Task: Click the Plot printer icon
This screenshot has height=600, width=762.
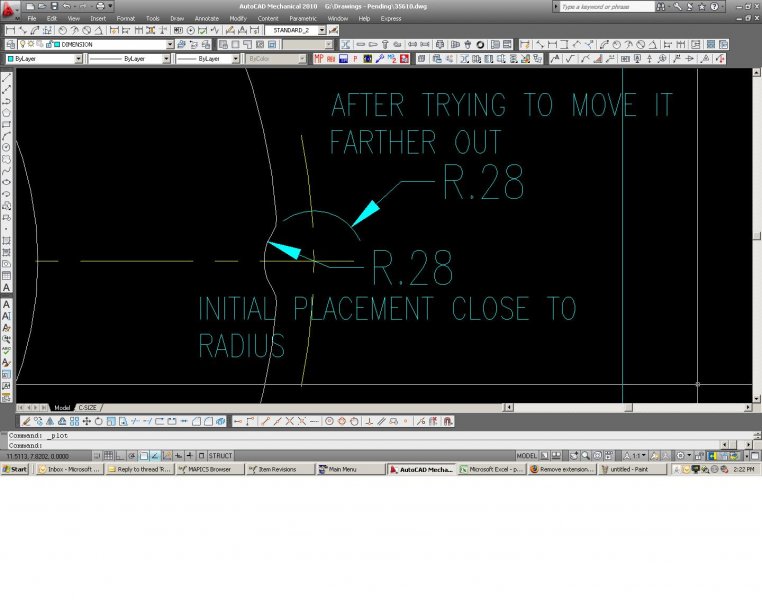Action: click(x=100, y=6)
